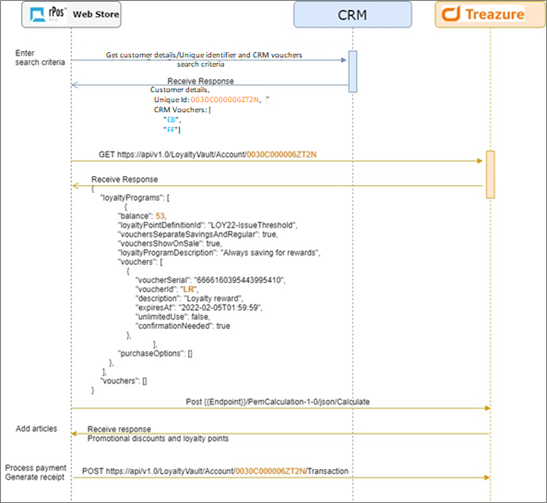Click the orange Unique Id value 0030C000006ZT2N

point(225,100)
